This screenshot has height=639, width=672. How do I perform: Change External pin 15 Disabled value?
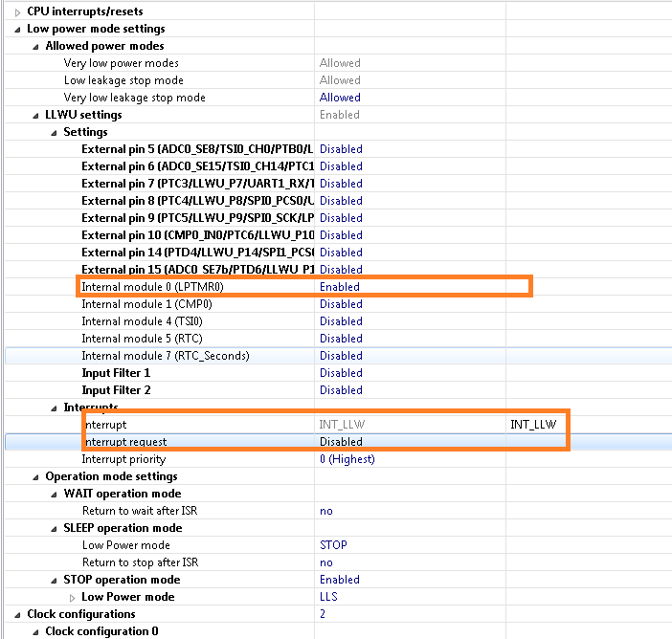(x=341, y=270)
